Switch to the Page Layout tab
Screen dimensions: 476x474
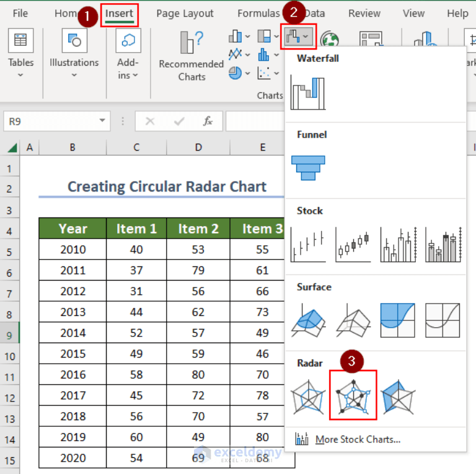tap(185, 14)
